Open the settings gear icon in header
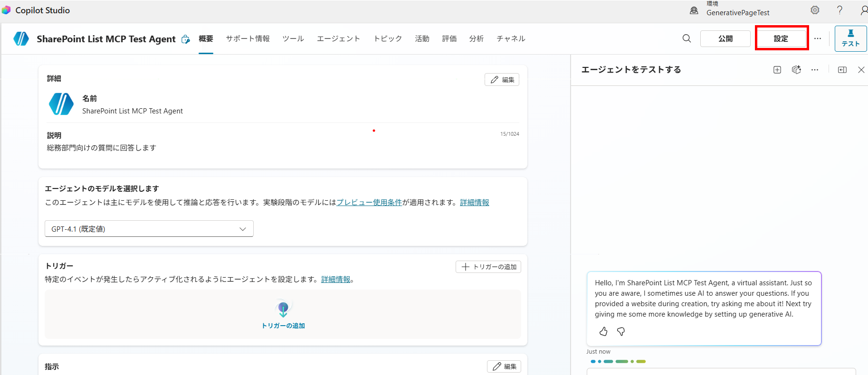Screen dimensions: 868x375 click(815, 10)
